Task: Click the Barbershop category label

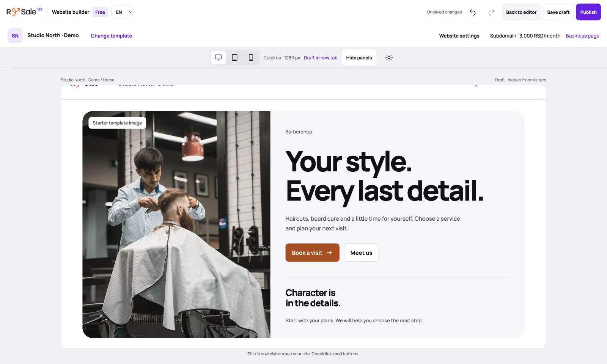Action: click(x=299, y=132)
